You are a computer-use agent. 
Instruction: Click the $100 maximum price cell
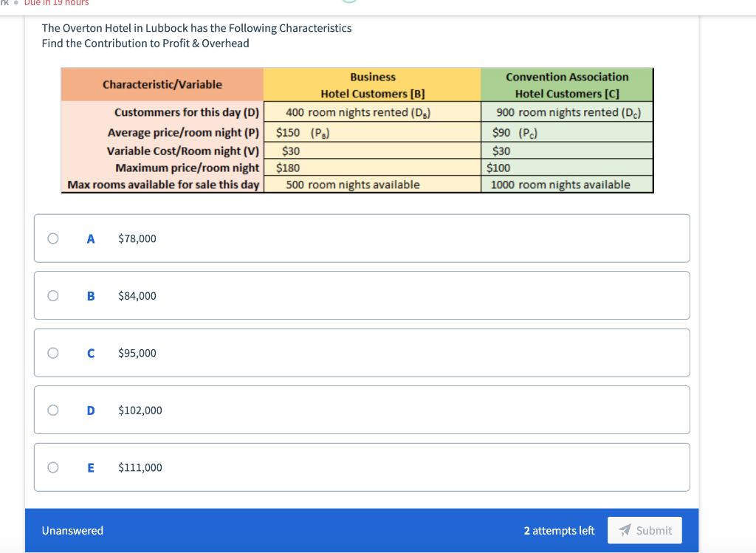[x=567, y=168]
